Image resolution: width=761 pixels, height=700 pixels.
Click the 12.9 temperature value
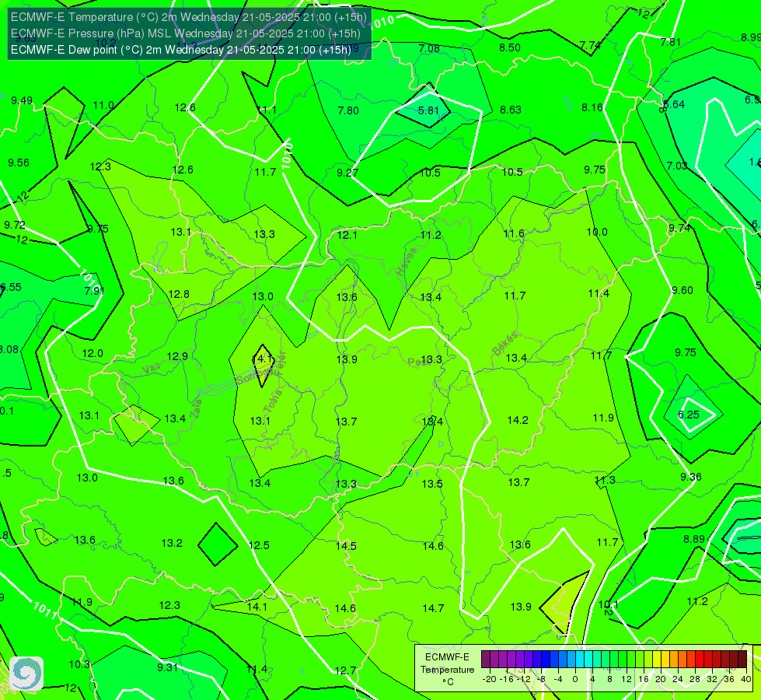point(177,356)
